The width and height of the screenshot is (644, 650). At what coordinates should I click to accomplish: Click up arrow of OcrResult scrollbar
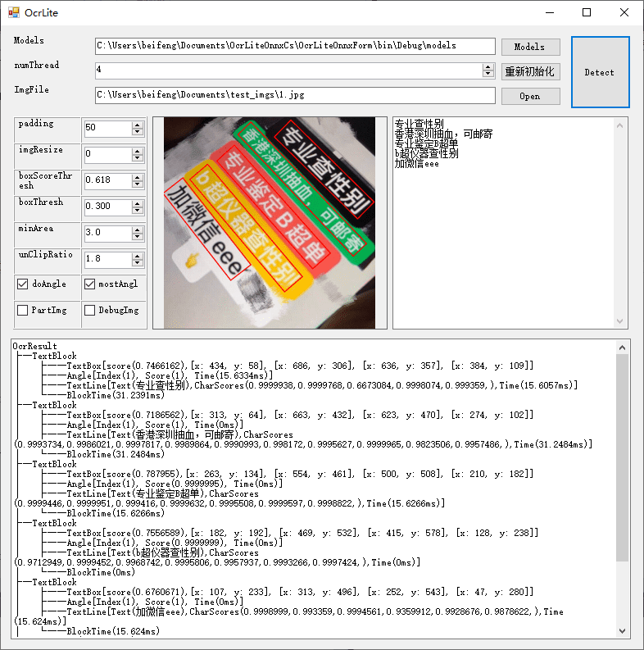pyautogui.click(x=622, y=348)
